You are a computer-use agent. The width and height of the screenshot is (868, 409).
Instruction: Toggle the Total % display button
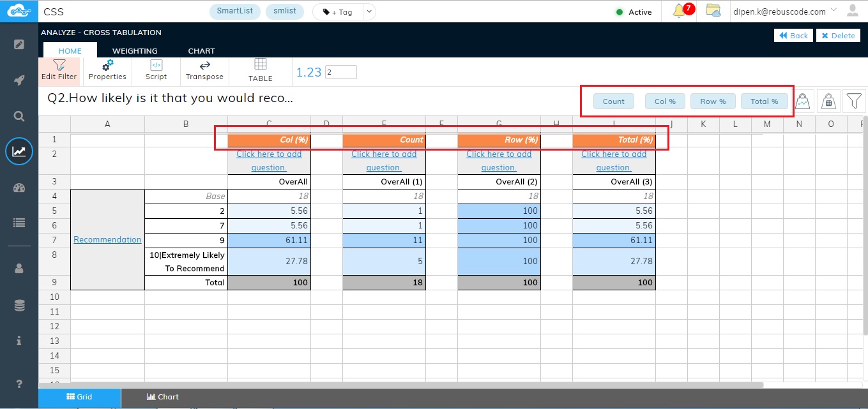[765, 101]
